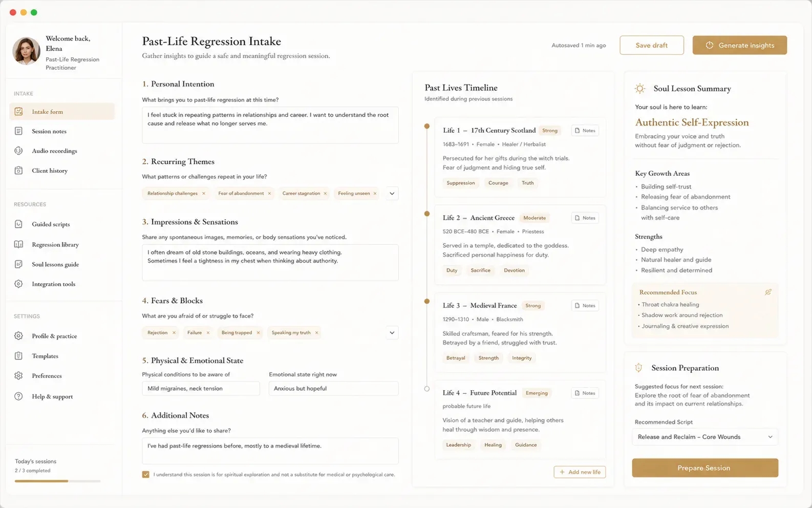The image size is (812, 508).
Task: Click the Emotional state input field
Action: pyautogui.click(x=333, y=389)
